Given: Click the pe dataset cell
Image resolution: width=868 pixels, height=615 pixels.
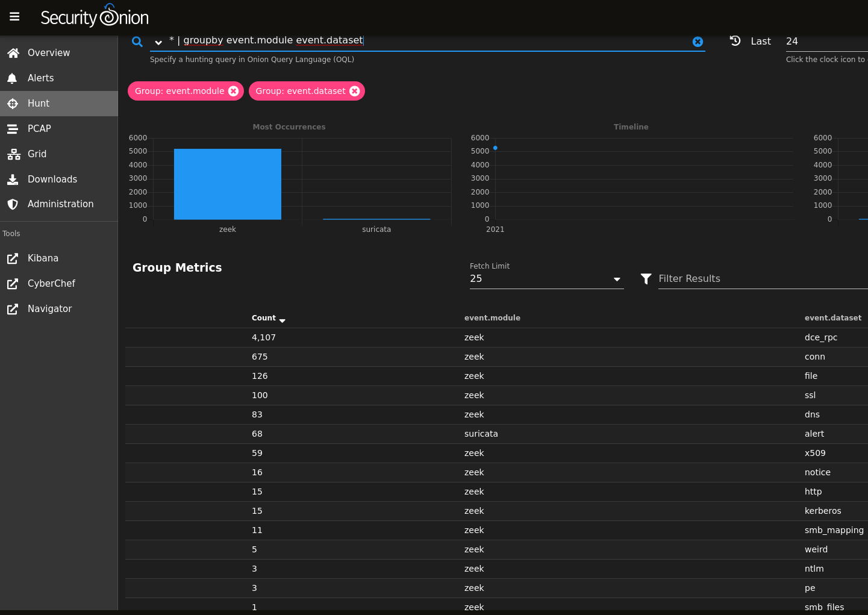Looking at the screenshot, I should click(810, 588).
